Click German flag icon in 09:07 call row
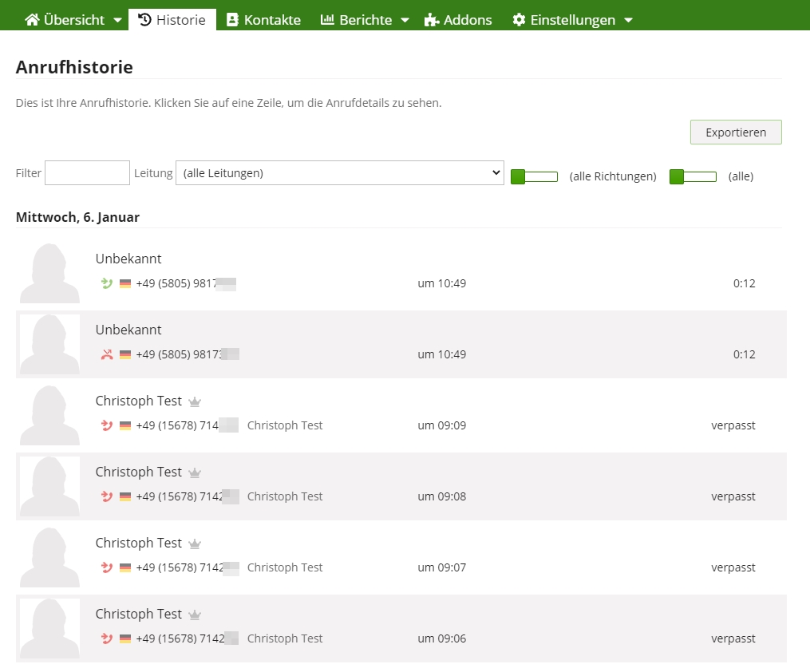 [125, 567]
